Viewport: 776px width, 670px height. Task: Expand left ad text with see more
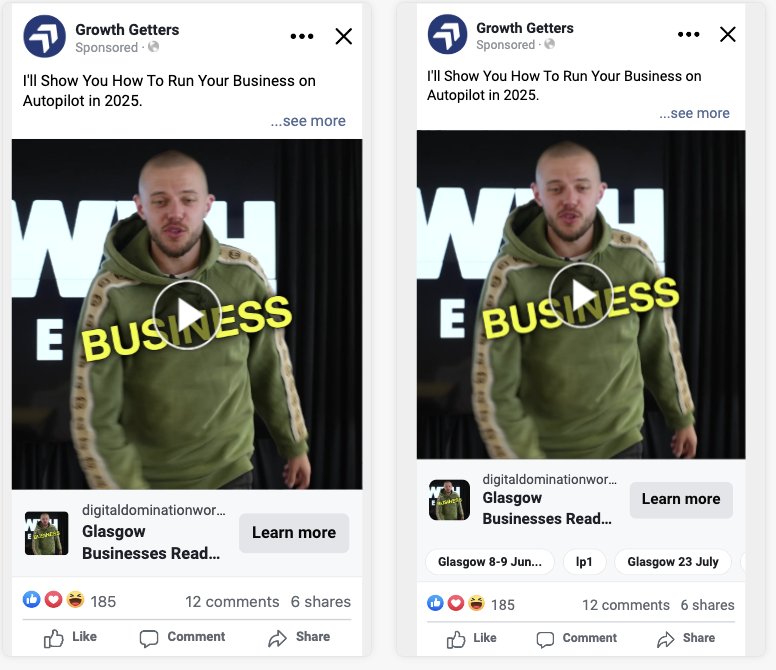[x=308, y=121]
